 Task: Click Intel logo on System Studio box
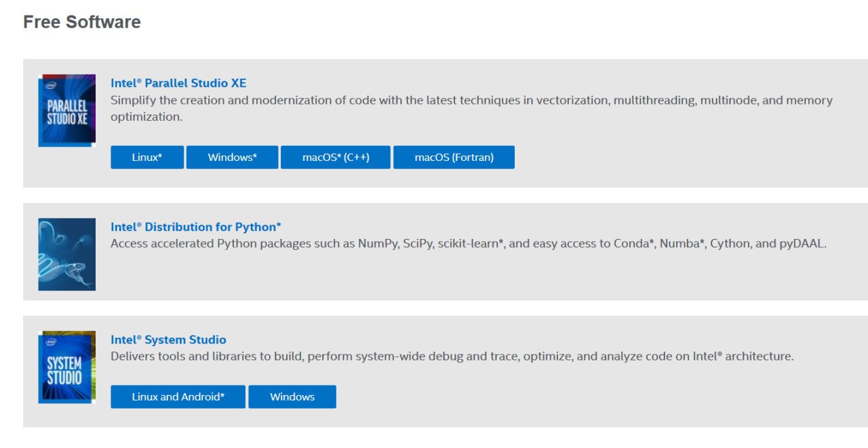tap(51, 342)
